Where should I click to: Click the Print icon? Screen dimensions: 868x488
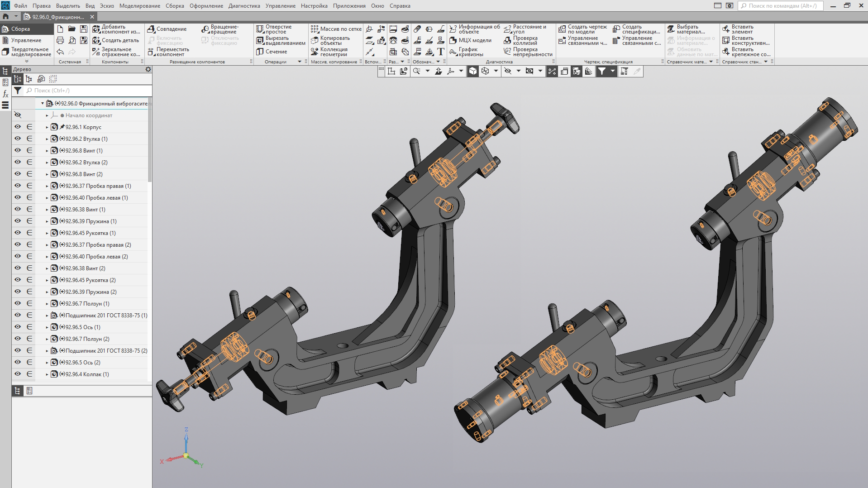[60, 40]
